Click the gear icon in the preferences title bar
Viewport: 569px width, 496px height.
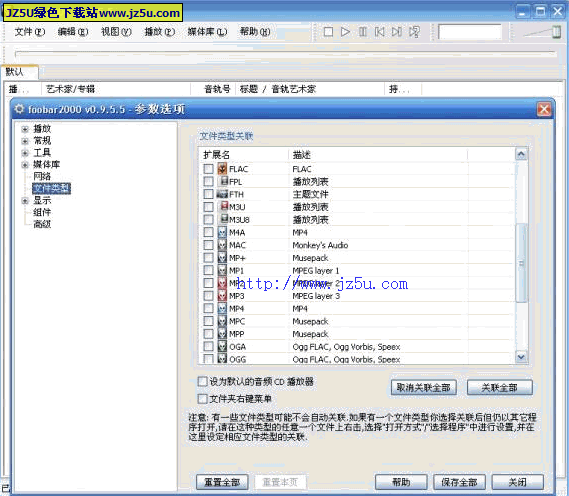19,109
